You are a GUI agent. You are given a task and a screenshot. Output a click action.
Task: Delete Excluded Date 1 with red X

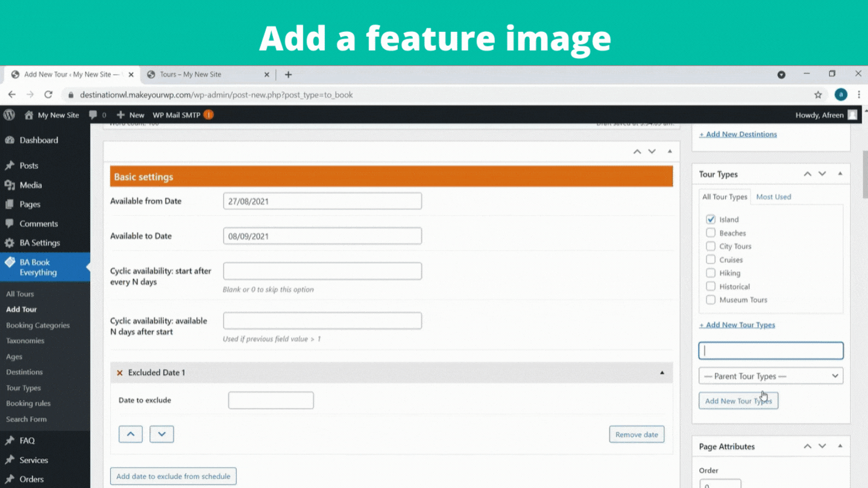click(x=119, y=373)
